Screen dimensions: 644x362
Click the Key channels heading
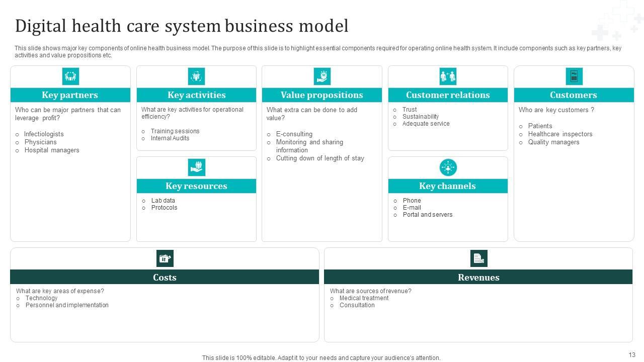pos(447,186)
